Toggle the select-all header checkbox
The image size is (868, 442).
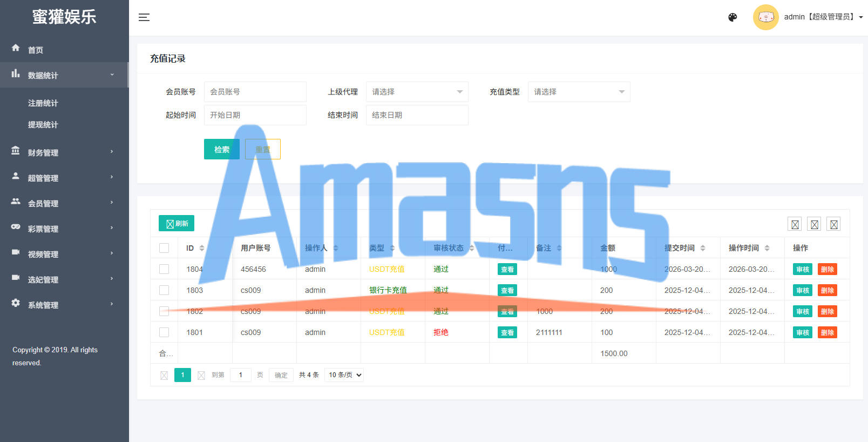pyautogui.click(x=164, y=248)
